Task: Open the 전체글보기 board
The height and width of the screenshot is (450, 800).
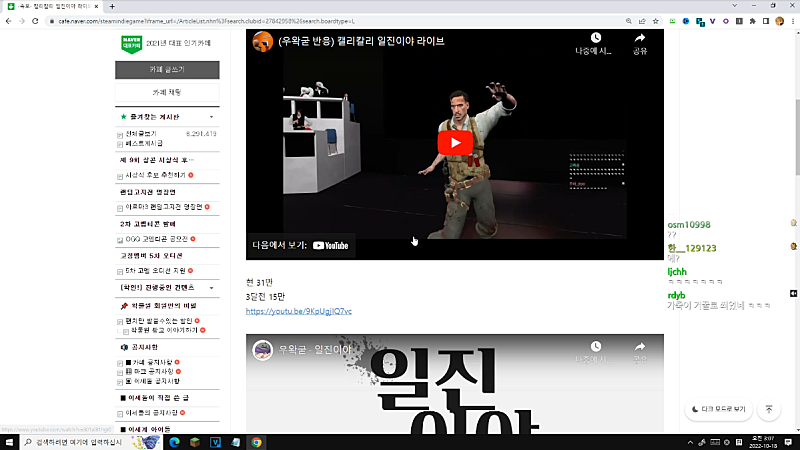Action: (141, 133)
